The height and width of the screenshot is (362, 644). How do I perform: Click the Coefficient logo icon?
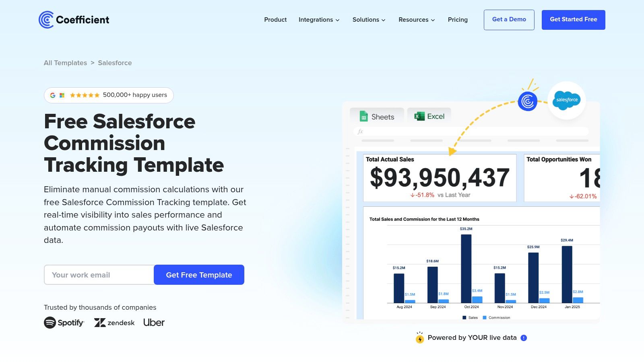click(x=46, y=20)
